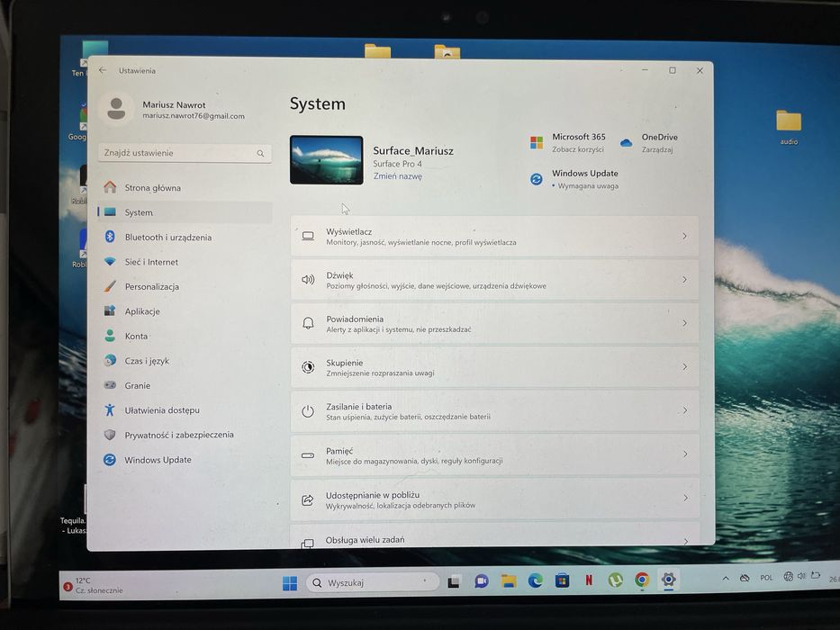Select the audio folder on the desktop
840x630 pixels.
click(789, 128)
